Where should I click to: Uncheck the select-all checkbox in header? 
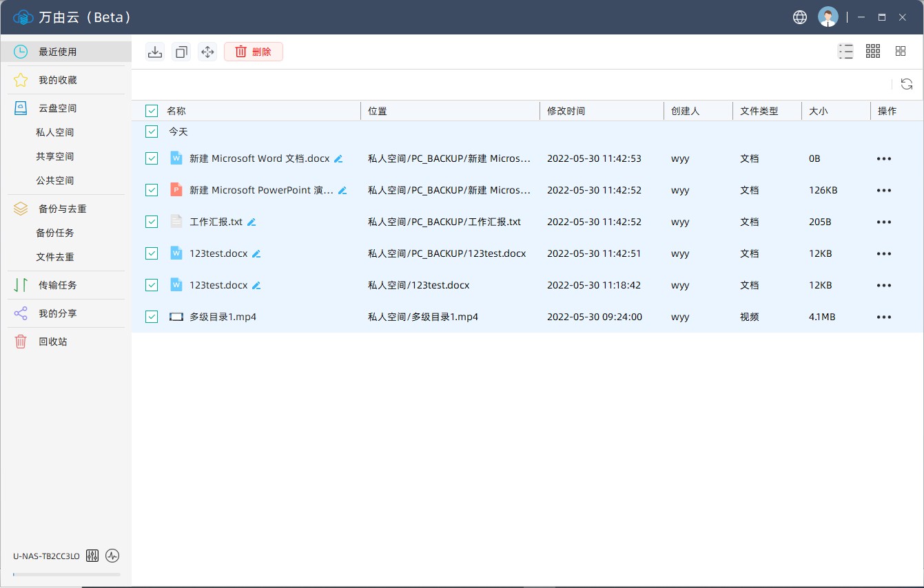click(x=152, y=111)
